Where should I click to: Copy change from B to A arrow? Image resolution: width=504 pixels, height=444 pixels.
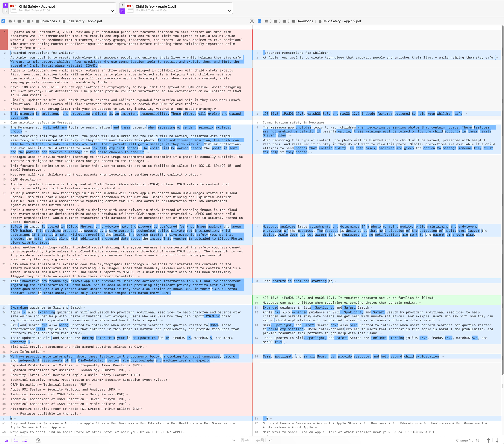pyautogui.click(x=260, y=440)
